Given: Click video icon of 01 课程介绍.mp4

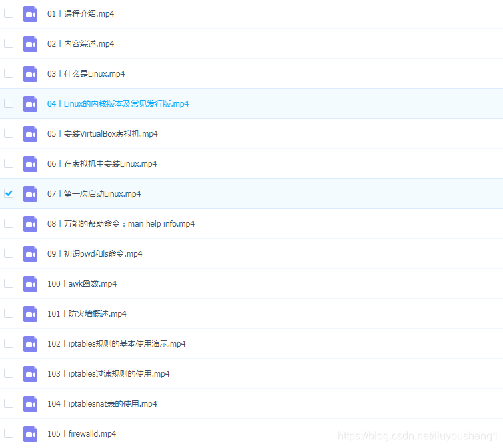Looking at the screenshot, I should coord(30,14).
